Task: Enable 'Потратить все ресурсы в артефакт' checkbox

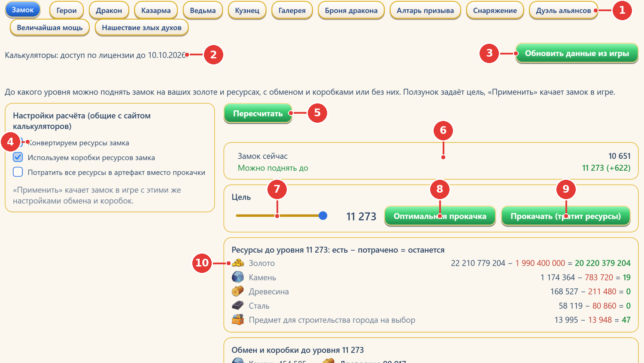Action: point(18,172)
